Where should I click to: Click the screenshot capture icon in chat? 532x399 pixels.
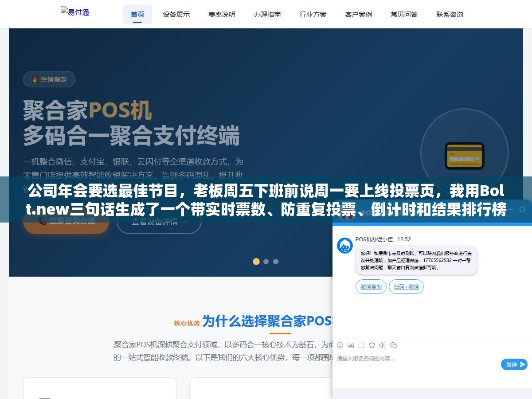click(x=361, y=345)
